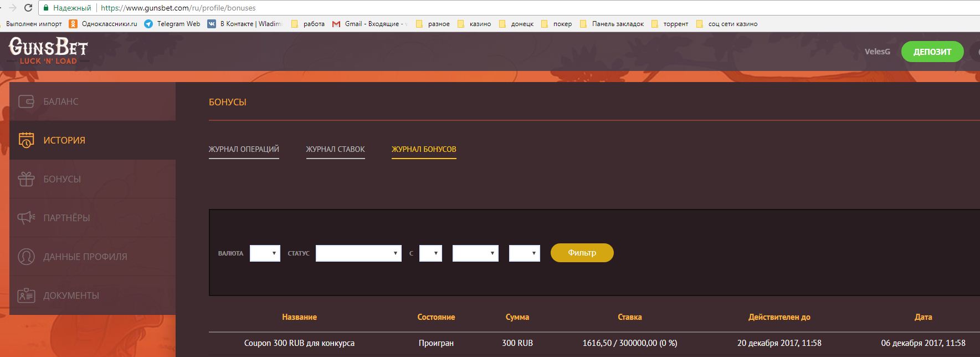Open the Gmail Входящие bookmark

(369, 24)
